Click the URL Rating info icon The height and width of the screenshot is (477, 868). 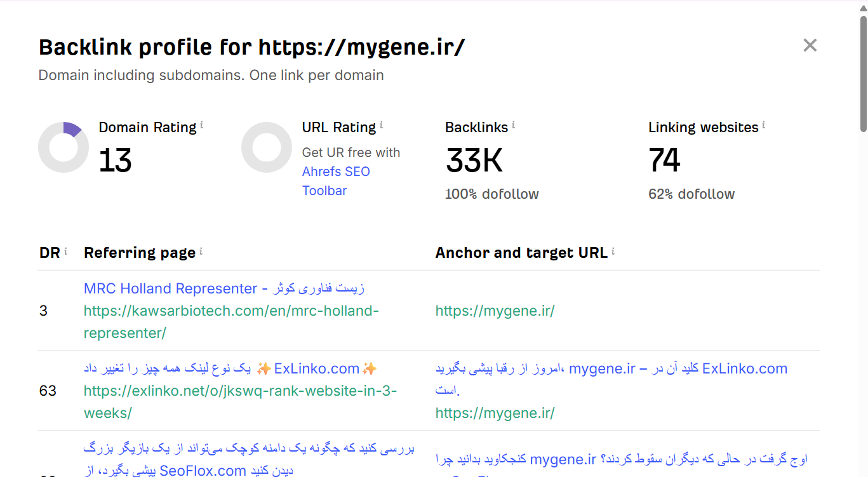382,125
